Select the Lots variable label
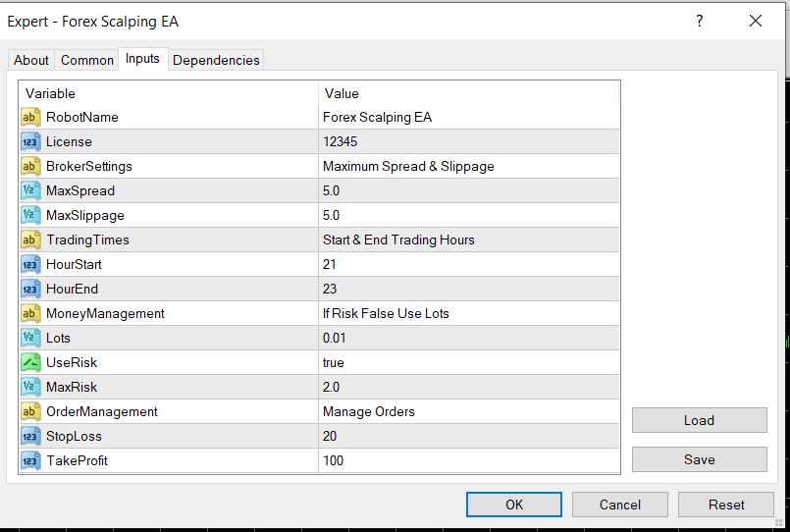The image size is (790, 532). (x=58, y=338)
